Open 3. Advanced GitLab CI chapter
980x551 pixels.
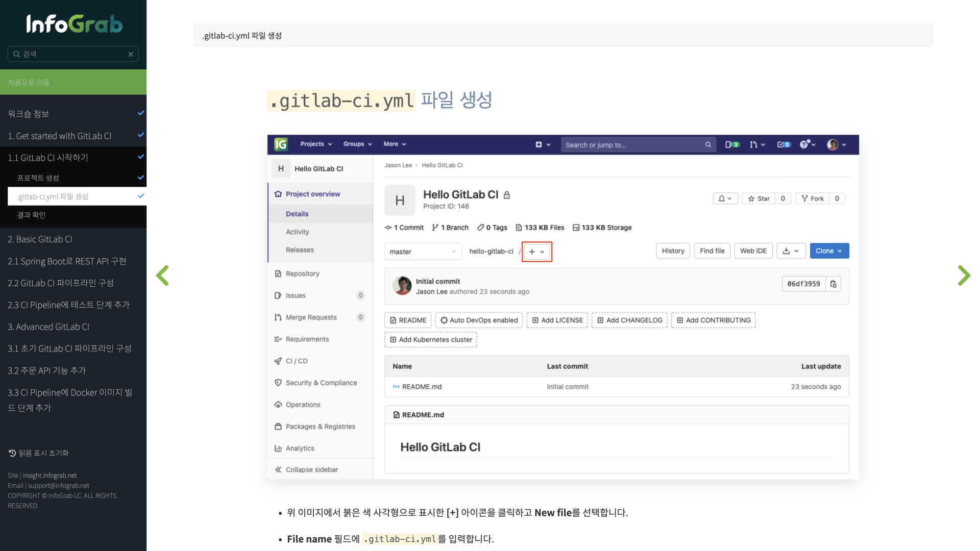(73, 327)
